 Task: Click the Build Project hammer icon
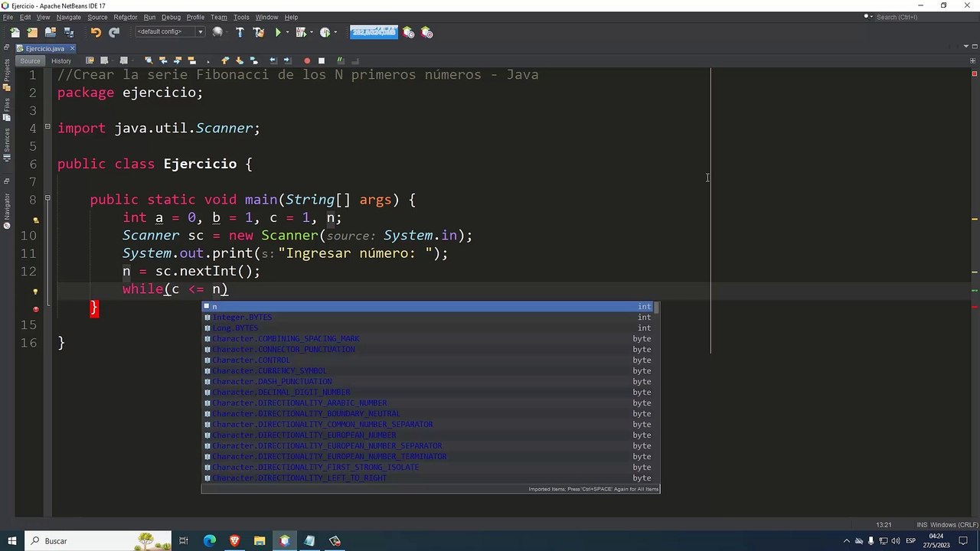click(x=240, y=32)
